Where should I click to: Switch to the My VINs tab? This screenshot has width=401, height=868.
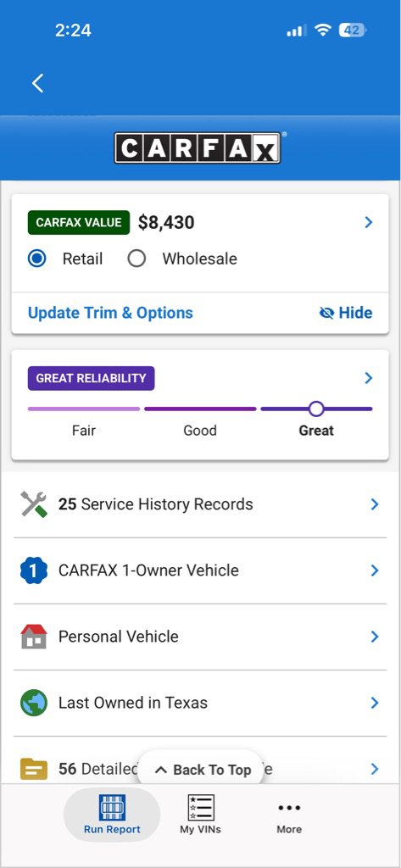point(200,815)
